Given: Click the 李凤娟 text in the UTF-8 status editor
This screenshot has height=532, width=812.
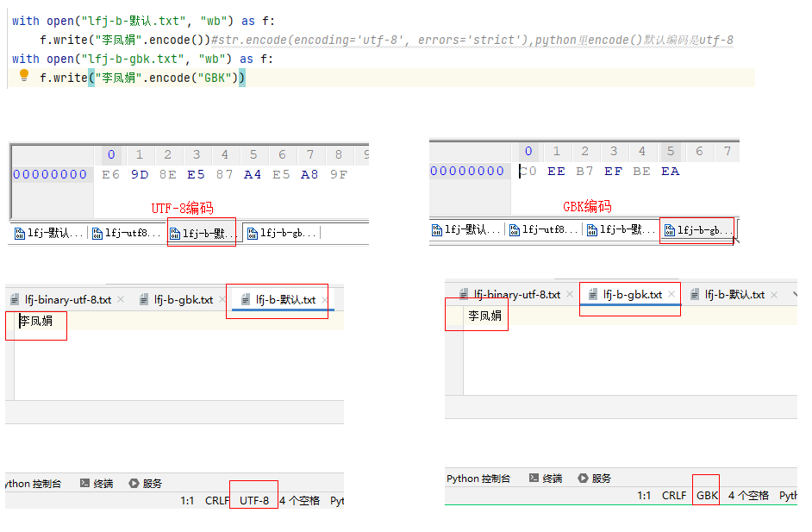Looking at the screenshot, I should click(x=36, y=321).
